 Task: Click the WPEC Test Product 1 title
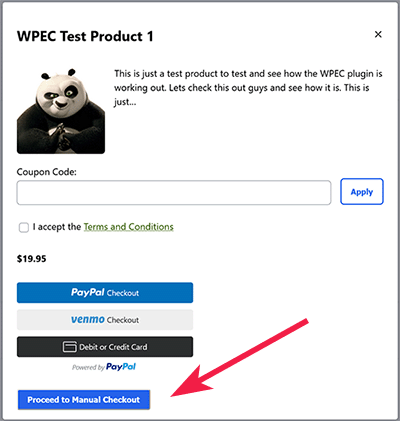[x=85, y=36]
